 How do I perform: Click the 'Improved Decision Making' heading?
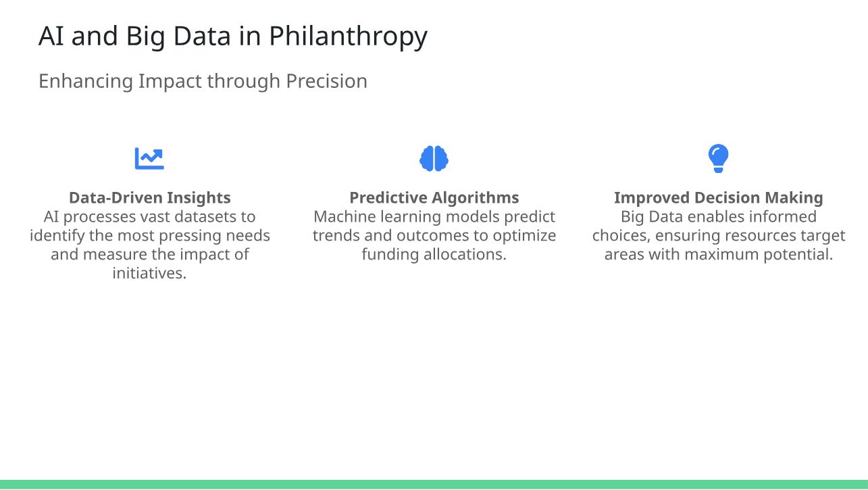coord(718,198)
